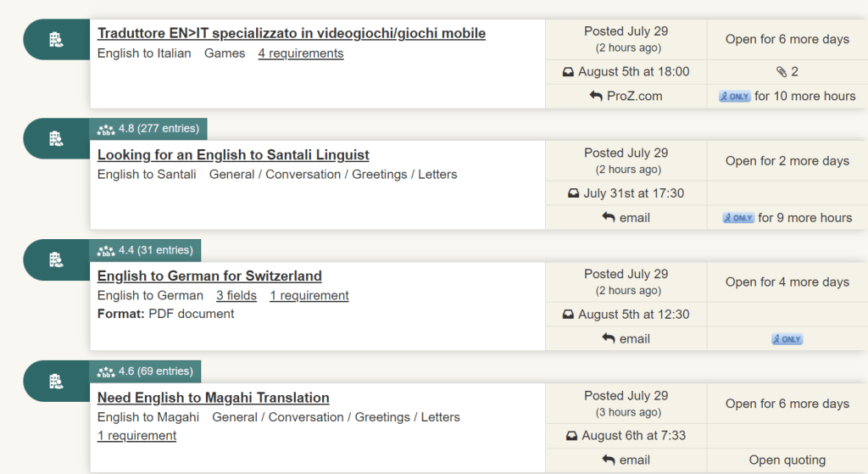Open Looking for an English to Santali Linguist
This screenshot has height=474, width=868.
(x=233, y=155)
